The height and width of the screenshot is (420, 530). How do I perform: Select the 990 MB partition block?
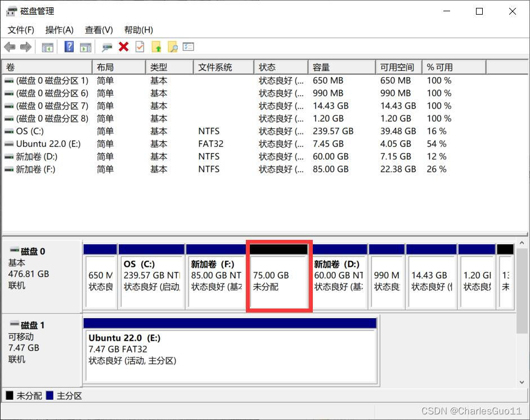[387, 276]
